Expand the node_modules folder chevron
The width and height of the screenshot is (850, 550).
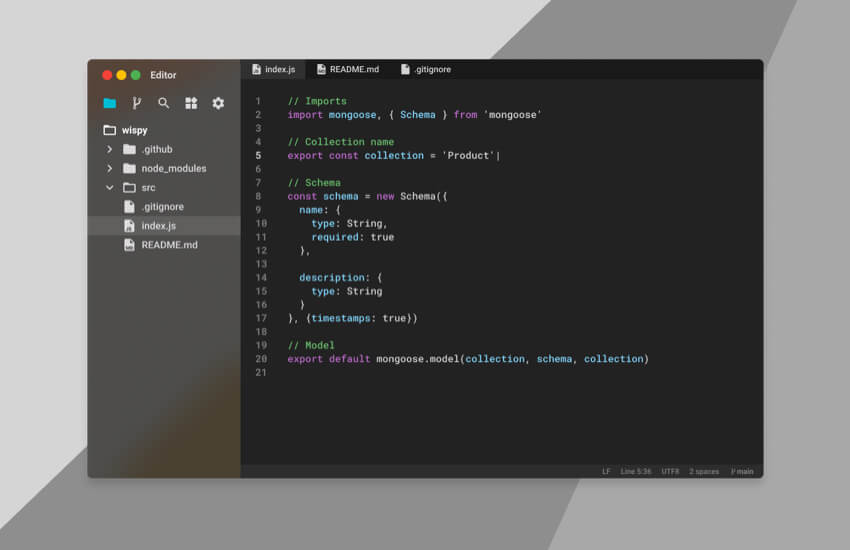click(109, 168)
